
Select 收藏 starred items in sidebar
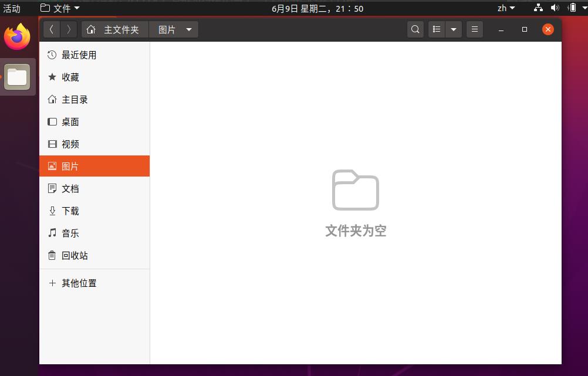70,77
